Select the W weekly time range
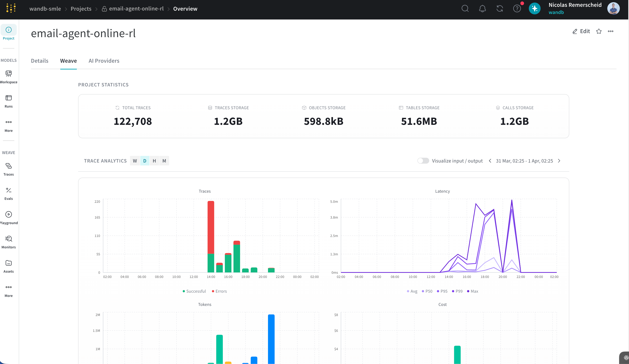This screenshot has width=629, height=364. pyautogui.click(x=135, y=161)
